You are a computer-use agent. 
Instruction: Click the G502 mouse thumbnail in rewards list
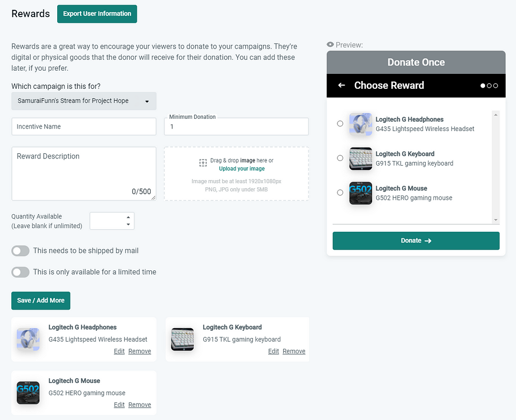pyautogui.click(x=28, y=393)
